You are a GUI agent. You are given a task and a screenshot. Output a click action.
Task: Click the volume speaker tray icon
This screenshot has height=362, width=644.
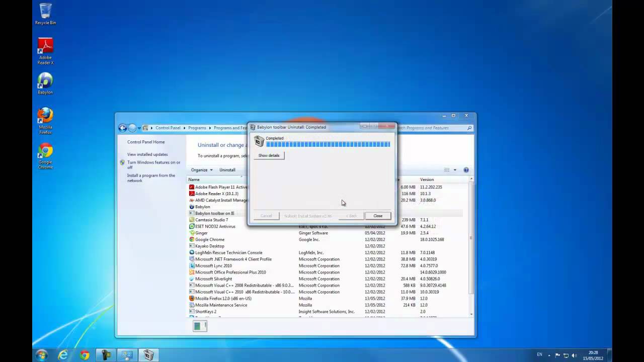pyautogui.click(x=575, y=355)
